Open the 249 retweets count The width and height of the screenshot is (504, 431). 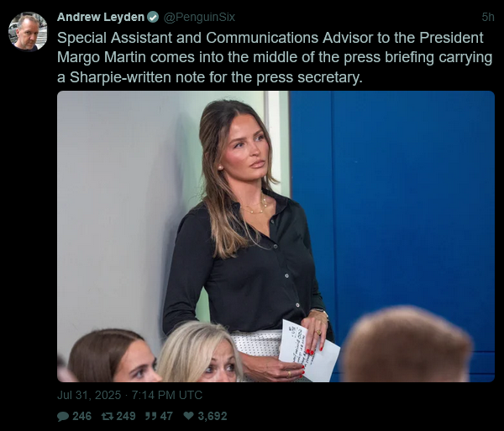coord(126,416)
